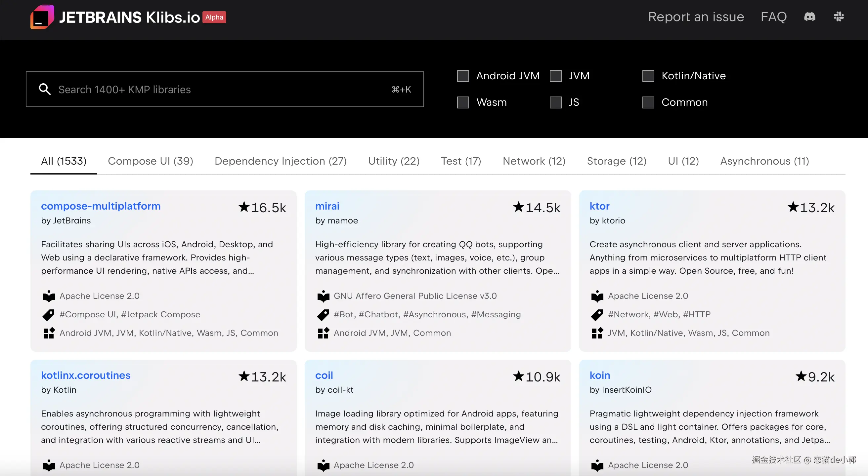Click license icon on mirai card

(x=323, y=296)
